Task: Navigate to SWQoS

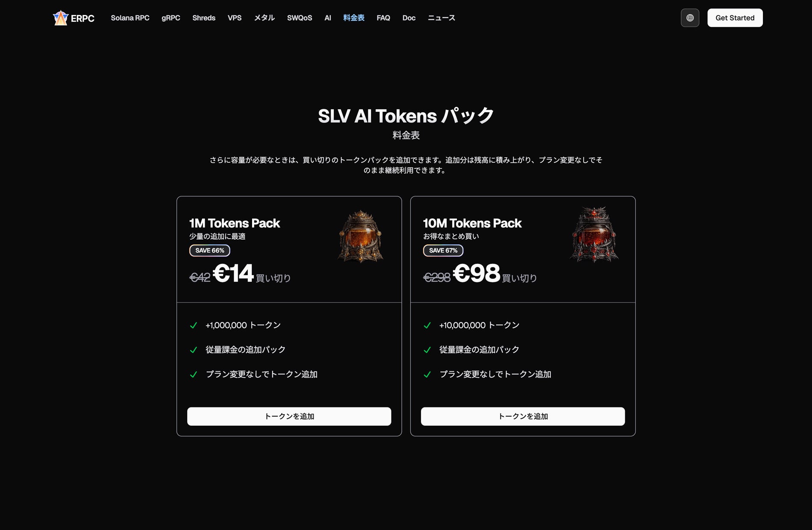Action: [x=300, y=18]
